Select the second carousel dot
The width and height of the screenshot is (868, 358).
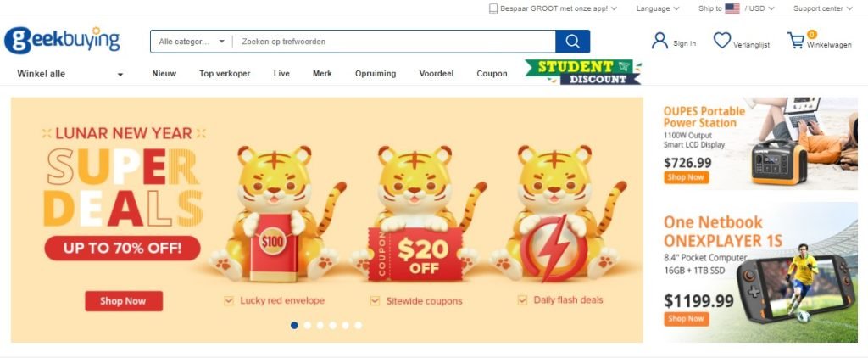point(307,325)
